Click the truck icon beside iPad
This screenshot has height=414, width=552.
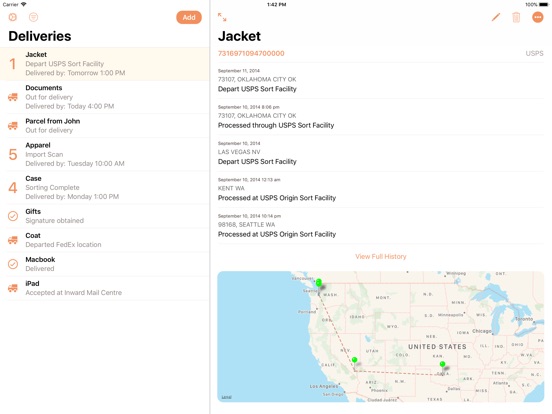coord(13,288)
